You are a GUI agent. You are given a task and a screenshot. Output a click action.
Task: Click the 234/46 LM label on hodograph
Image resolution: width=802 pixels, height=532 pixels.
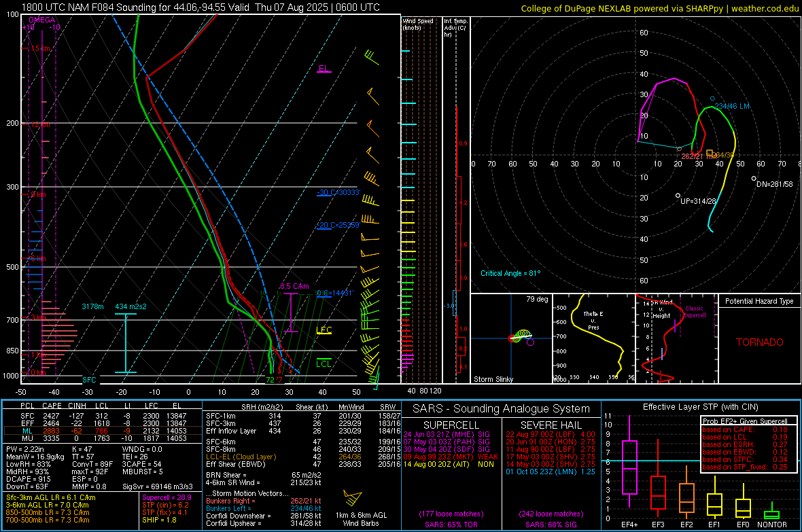[x=732, y=107]
